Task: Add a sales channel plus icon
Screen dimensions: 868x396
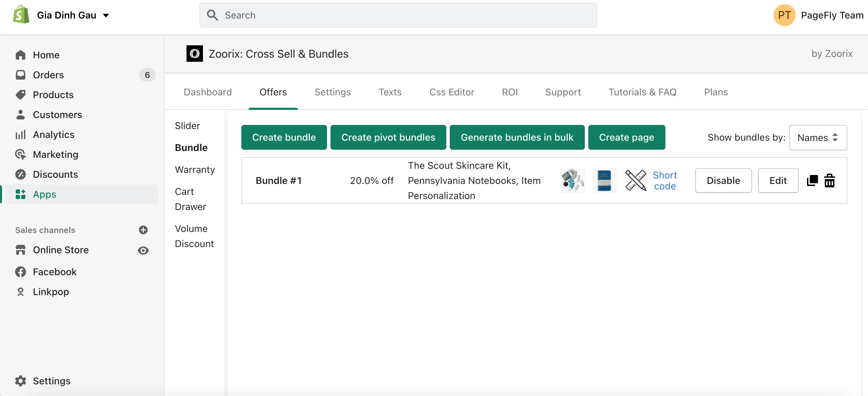Action: [143, 230]
